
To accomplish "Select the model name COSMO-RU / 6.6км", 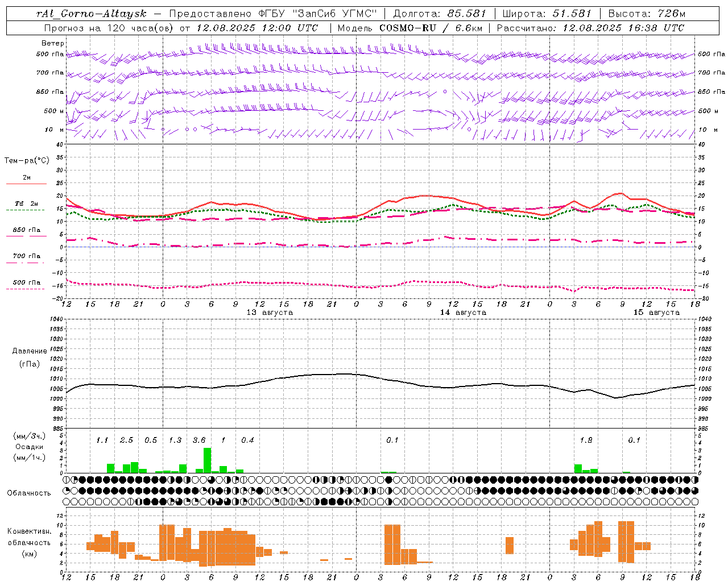I will click(x=431, y=27).
